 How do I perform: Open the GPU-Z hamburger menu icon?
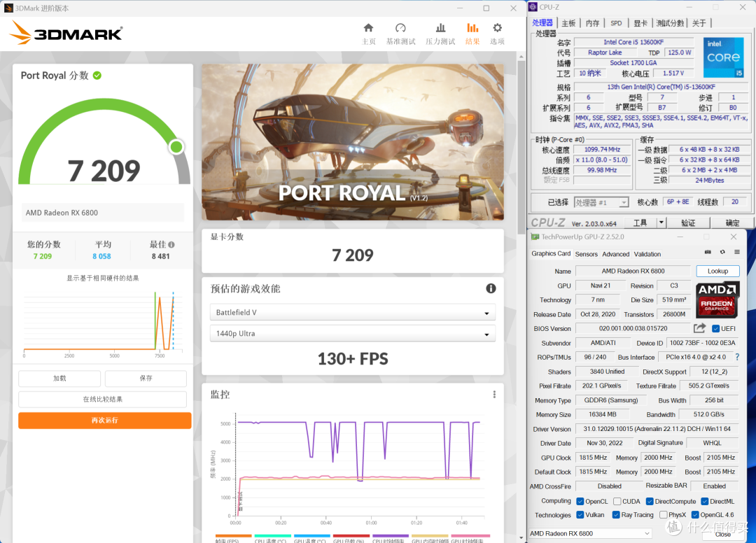(736, 252)
